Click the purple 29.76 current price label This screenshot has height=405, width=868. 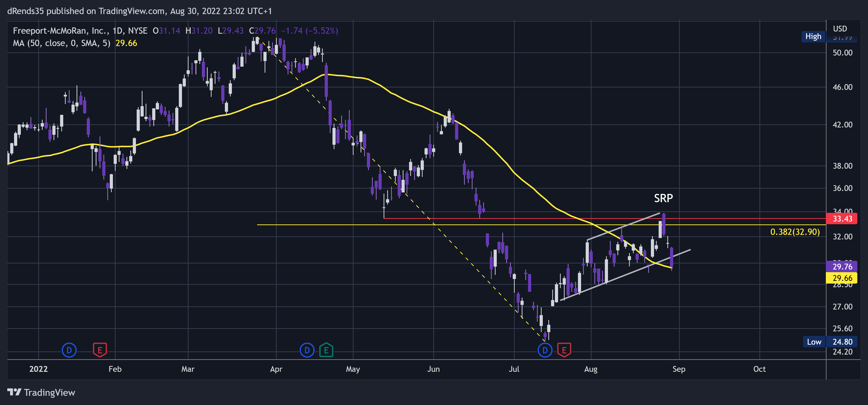pyautogui.click(x=842, y=267)
